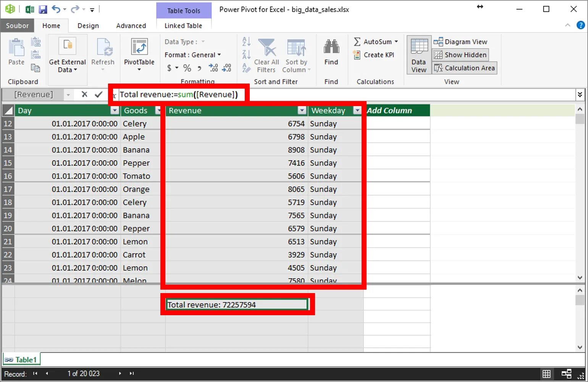The width and height of the screenshot is (588, 382).
Task: Go to the next record
Action: pos(120,374)
